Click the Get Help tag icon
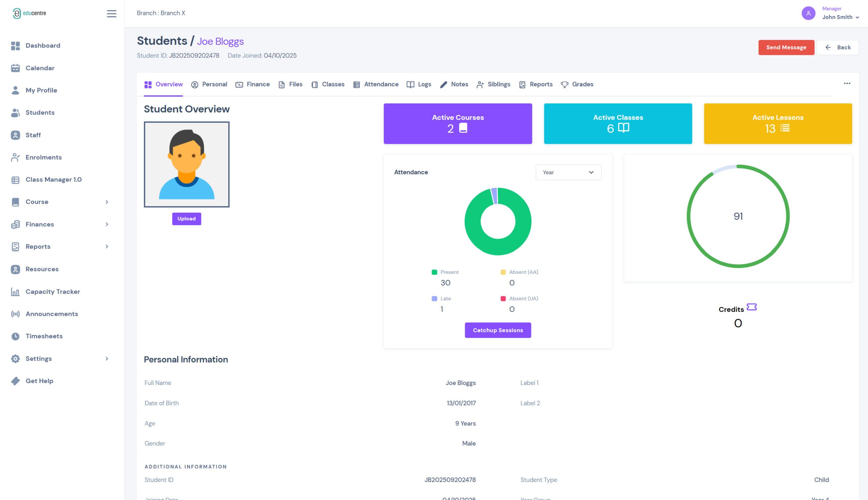The height and width of the screenshot is (500, 868). [x=15, y=381]
